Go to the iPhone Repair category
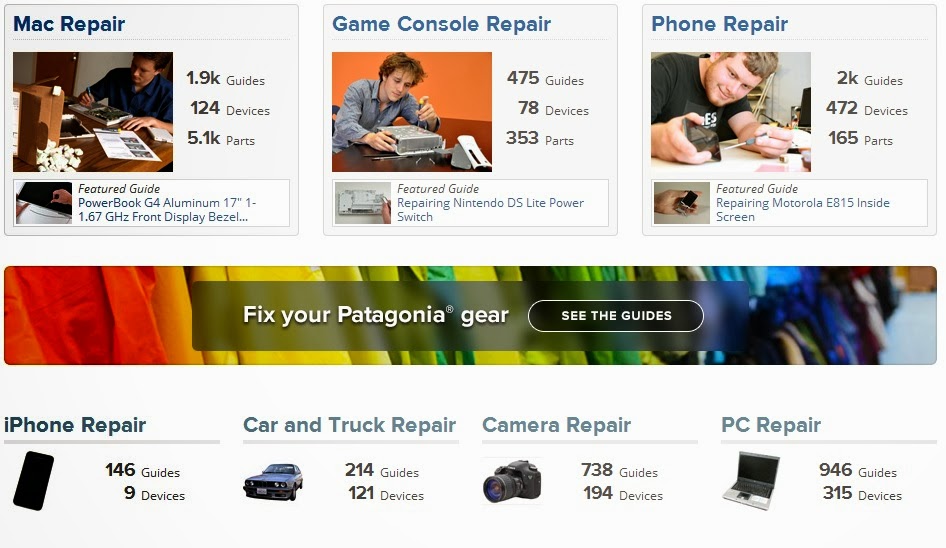Screen dimensions: 946x548 point(75,425)
